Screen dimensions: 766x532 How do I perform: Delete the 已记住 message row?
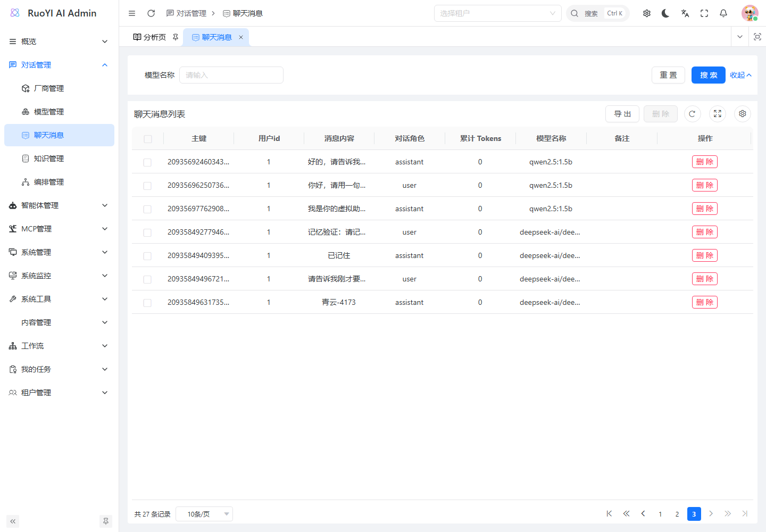coord(705,255)
